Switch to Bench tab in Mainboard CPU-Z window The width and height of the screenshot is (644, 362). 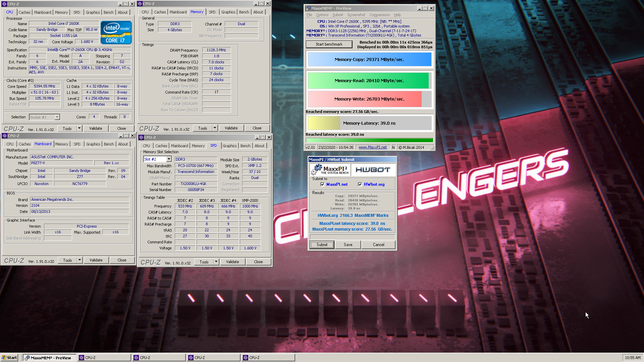pos(109,144)
